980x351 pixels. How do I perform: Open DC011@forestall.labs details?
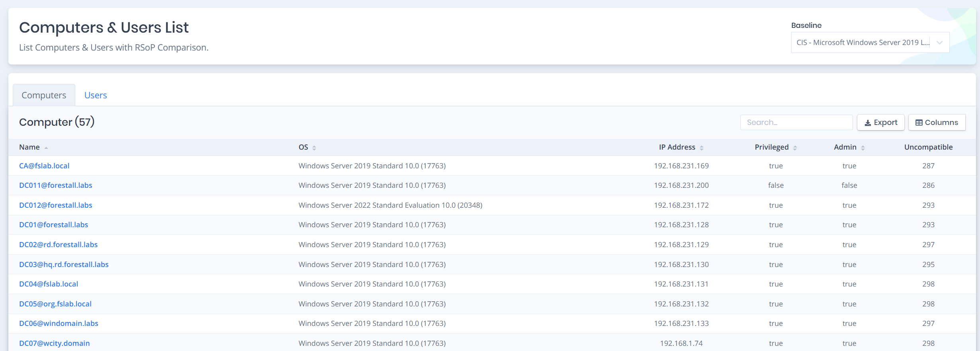click(56, 185)
